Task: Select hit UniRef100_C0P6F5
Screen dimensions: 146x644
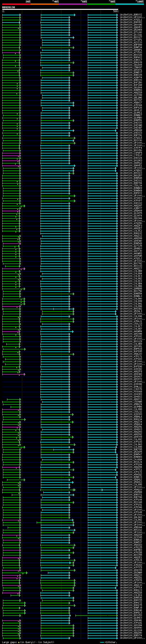Action: (131, 153)
